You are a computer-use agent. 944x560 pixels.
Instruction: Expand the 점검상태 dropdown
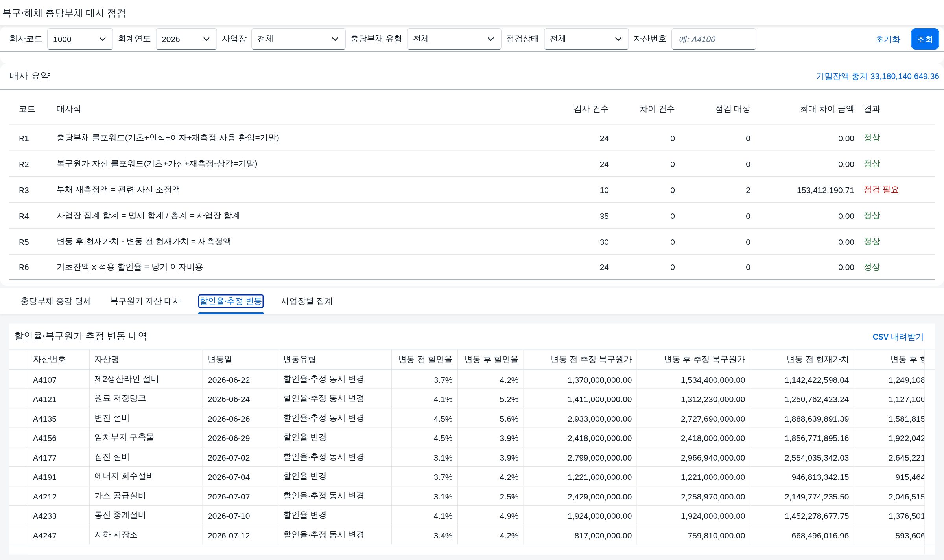tap(586, 39)
